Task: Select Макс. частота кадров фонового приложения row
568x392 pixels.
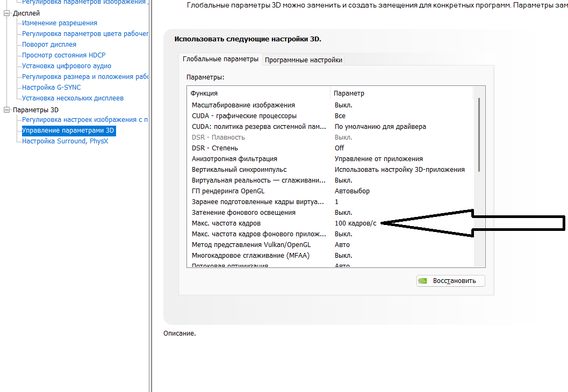Action: click(x=329, y=234)
